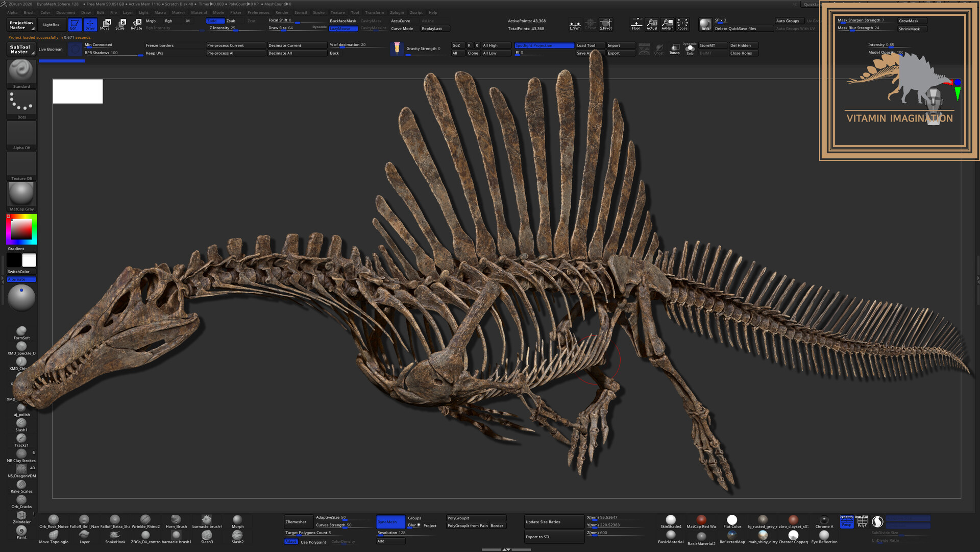The image size is (980, 552).
Task: Select the Draw mode icon
Action: [90, 25]
